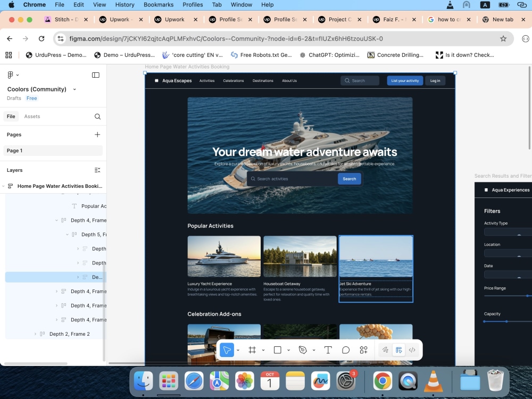
Task: Open Launchpad from the Dock
Action: pos(169,381)
